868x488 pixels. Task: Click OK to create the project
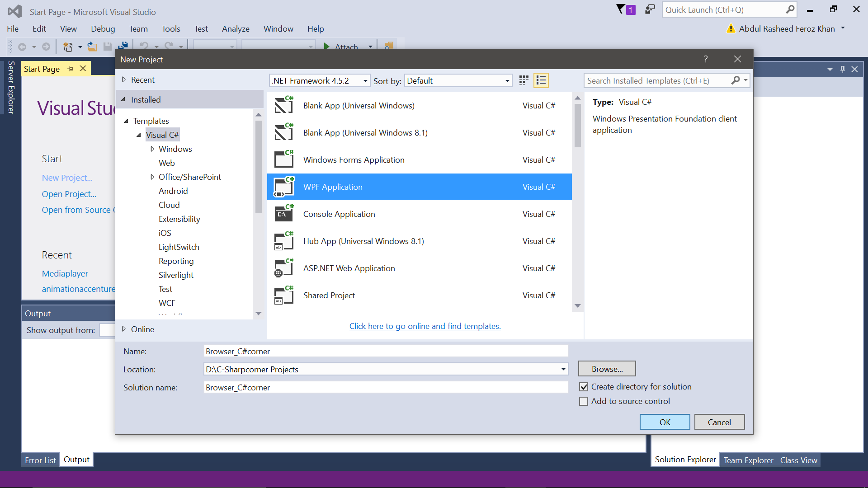(x=665, y=422)
